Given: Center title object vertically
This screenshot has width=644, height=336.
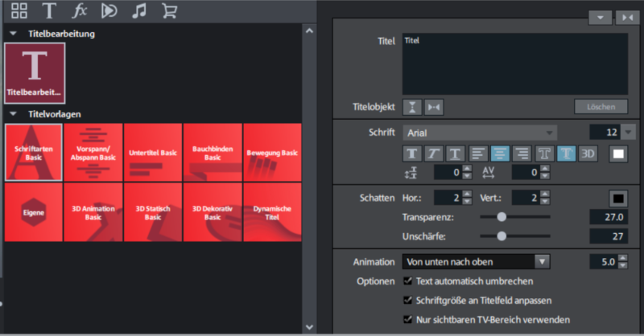Looking at the screenshot, I should point(412,107).
